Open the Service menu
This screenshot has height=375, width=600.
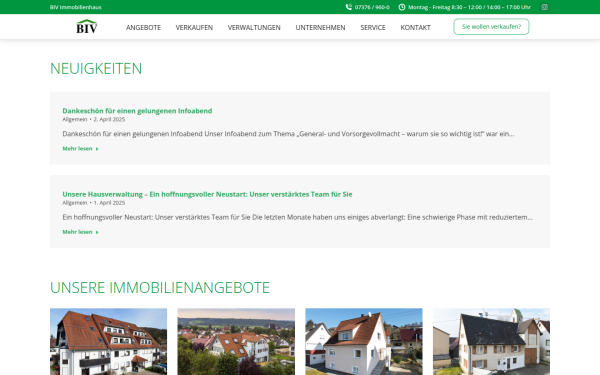(x=373, y=28)
